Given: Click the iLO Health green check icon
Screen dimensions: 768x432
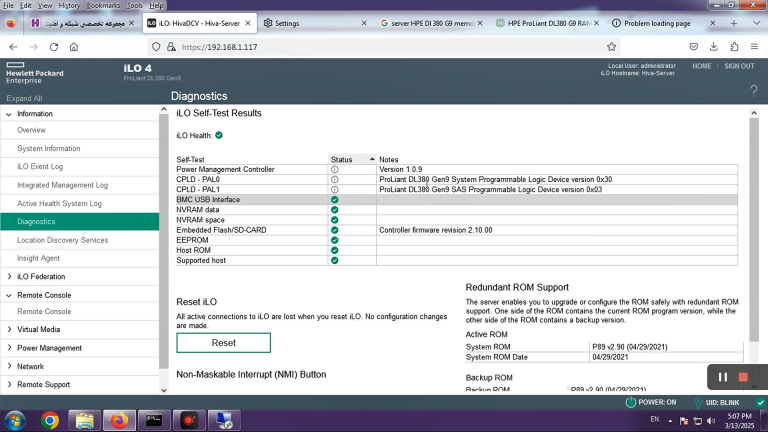Looking at the screenshot, I should click(219, 135).
